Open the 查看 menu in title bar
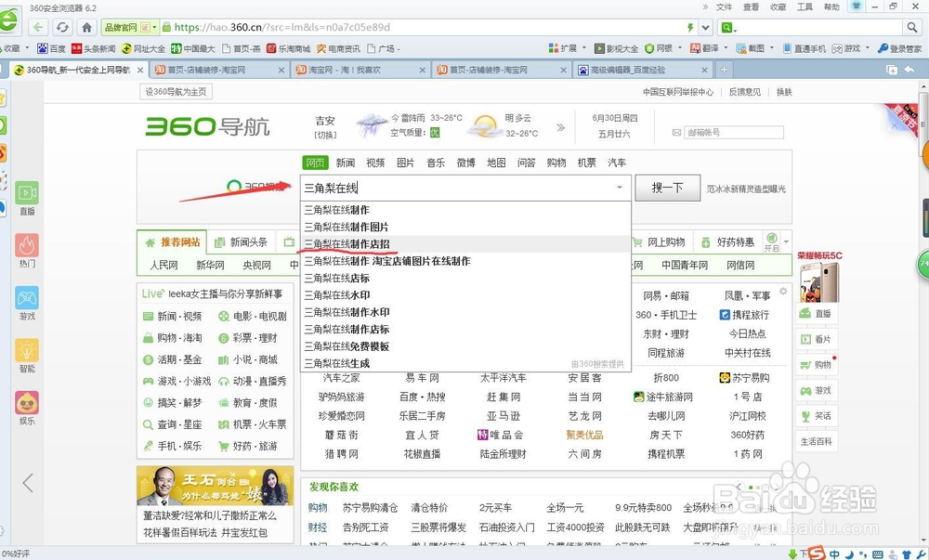The height and width of the screenshot is (560, 929). 752,7
